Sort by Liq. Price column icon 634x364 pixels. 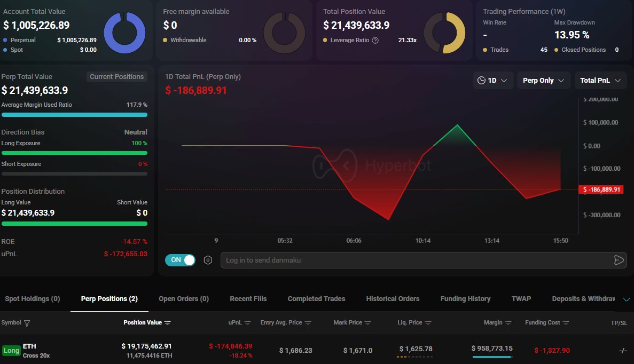pyautogui.click(x=428, y=323)
